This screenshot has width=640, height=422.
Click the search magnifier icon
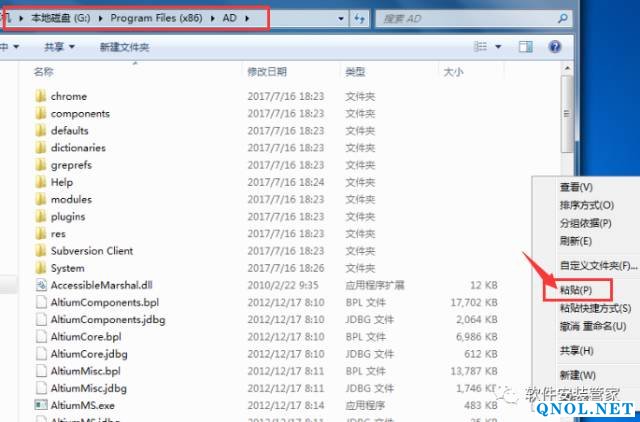[564, 18]
